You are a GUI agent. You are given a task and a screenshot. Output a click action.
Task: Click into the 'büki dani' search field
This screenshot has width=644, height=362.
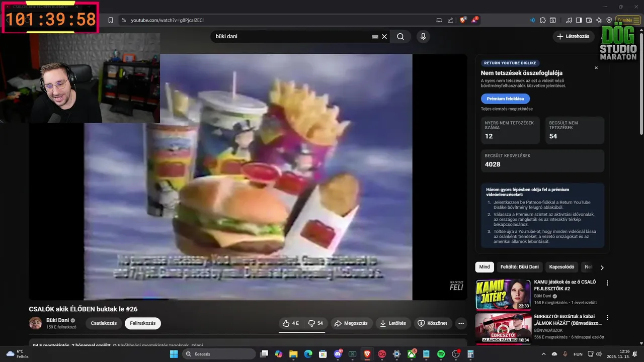tap(292, 37)
